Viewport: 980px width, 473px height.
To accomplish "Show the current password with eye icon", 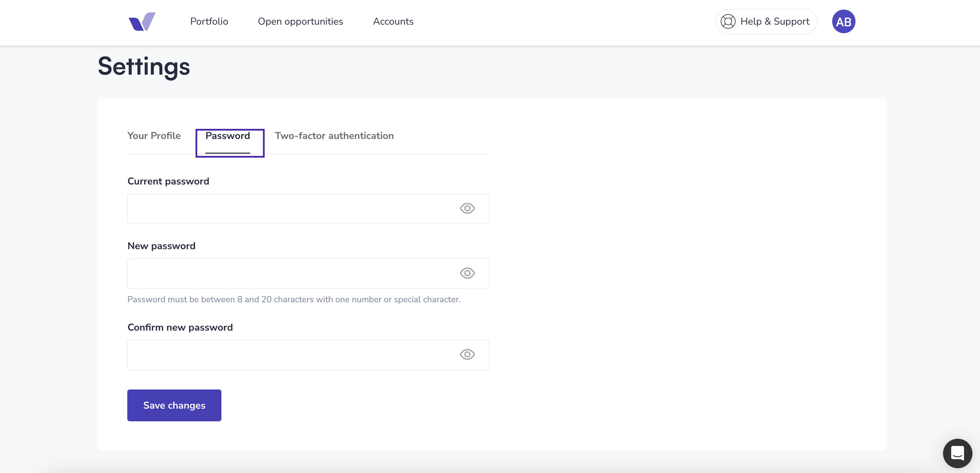I will [x=467, y=208].
